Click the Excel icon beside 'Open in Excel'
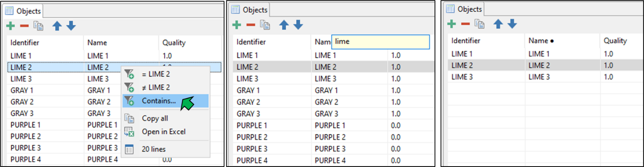The height and width of the screenshot is (167, 644). pyautogui.click(x=129, y=131)
